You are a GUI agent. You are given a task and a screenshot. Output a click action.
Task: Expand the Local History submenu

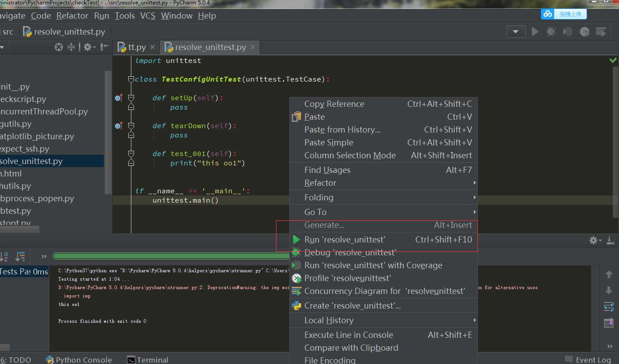point(383,320)
